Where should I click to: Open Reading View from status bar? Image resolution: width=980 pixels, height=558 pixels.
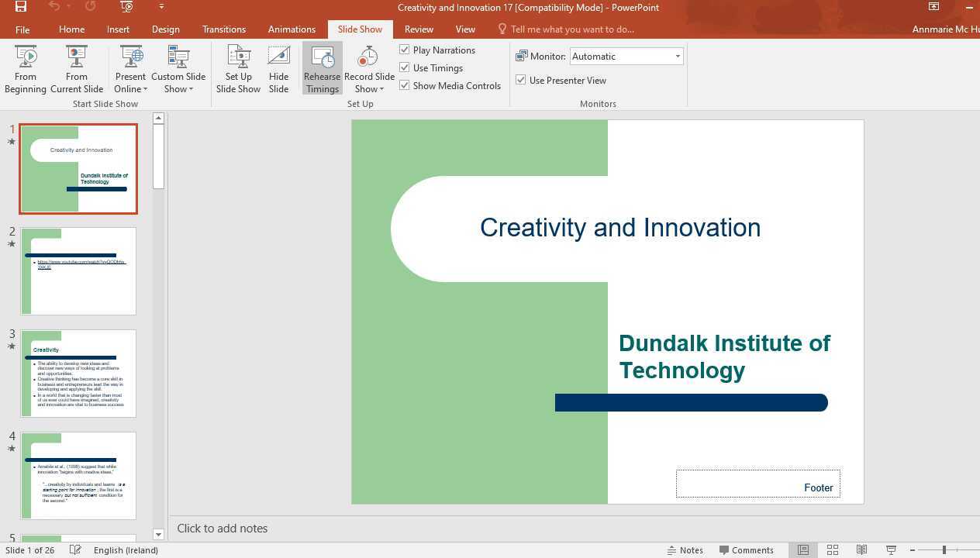tap(861, 550)
